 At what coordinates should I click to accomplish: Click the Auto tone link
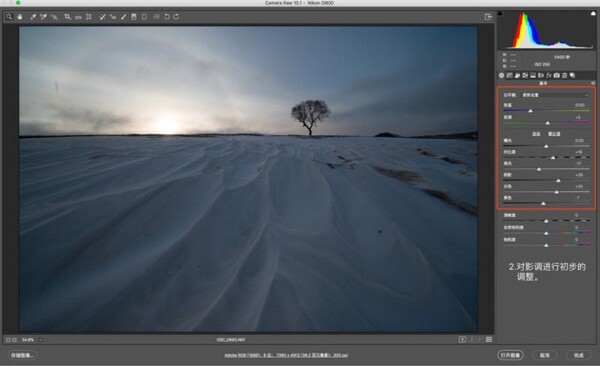pyautogui.click(x=536, y=134)
